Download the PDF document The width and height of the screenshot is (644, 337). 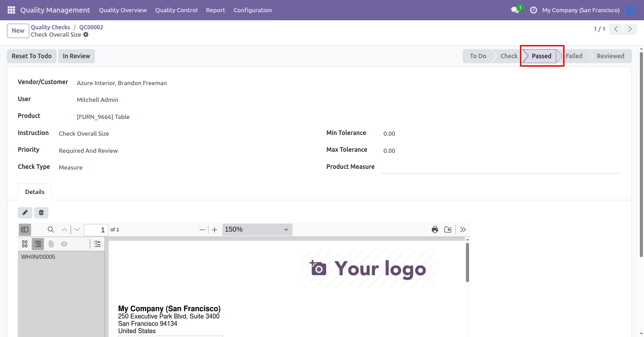pos(448,230)
